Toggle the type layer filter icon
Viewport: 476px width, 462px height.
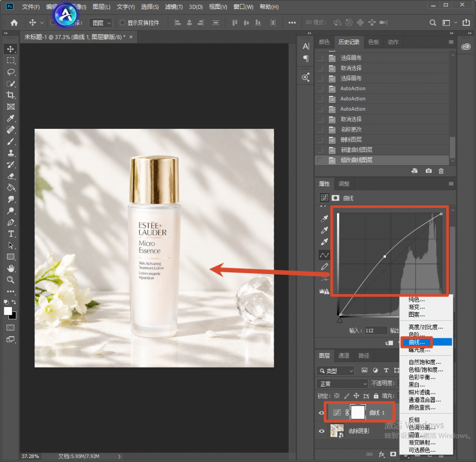pos(386,370)
